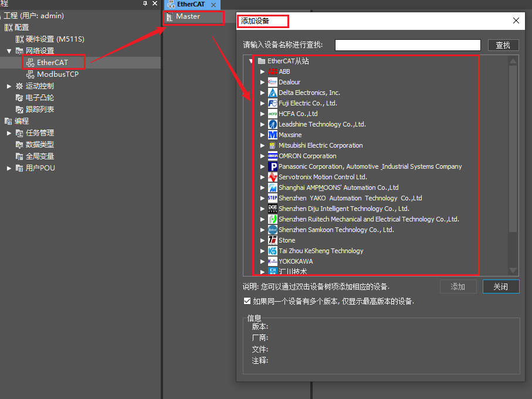Screen dimensions: 532x399
Task: Click the OMRON Corporation logo icon
Action: (x=273, y=156)
